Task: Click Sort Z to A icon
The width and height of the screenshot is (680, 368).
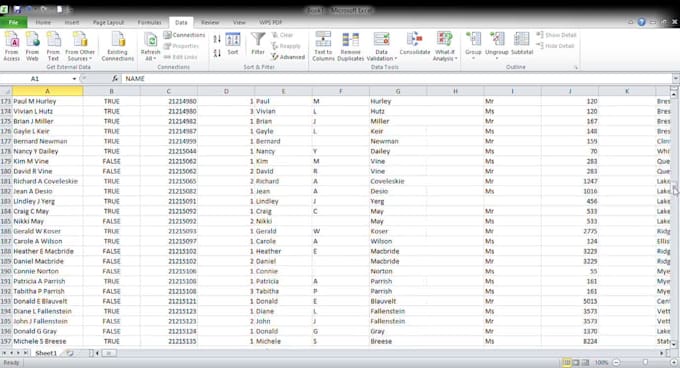Action: 217,53
